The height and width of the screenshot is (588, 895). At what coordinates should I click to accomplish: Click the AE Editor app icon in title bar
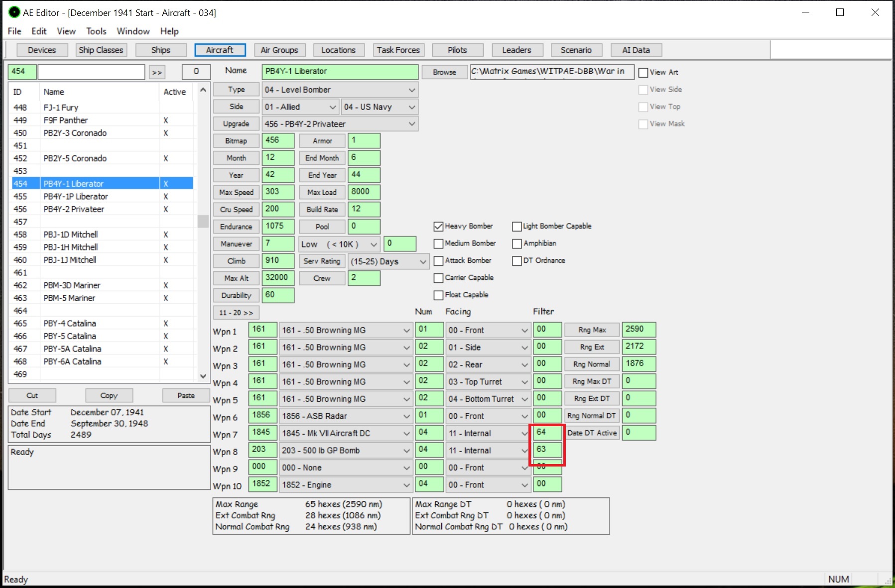coord(14,12)
